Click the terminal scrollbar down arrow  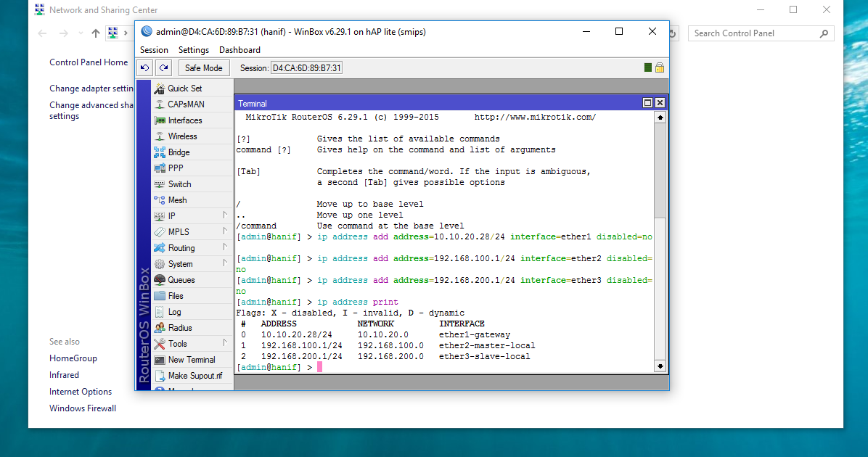660,366
